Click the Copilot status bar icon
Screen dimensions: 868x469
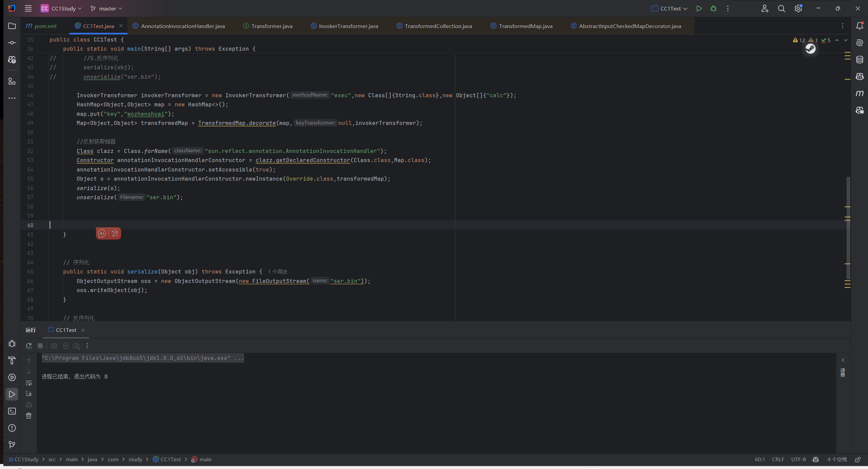(x=816, y=459)
